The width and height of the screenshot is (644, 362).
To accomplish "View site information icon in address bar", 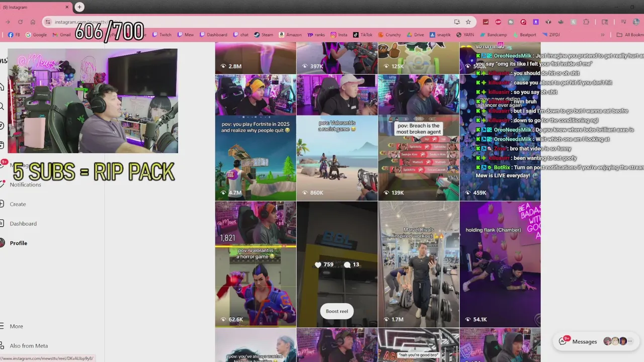I will click(48, 22).
